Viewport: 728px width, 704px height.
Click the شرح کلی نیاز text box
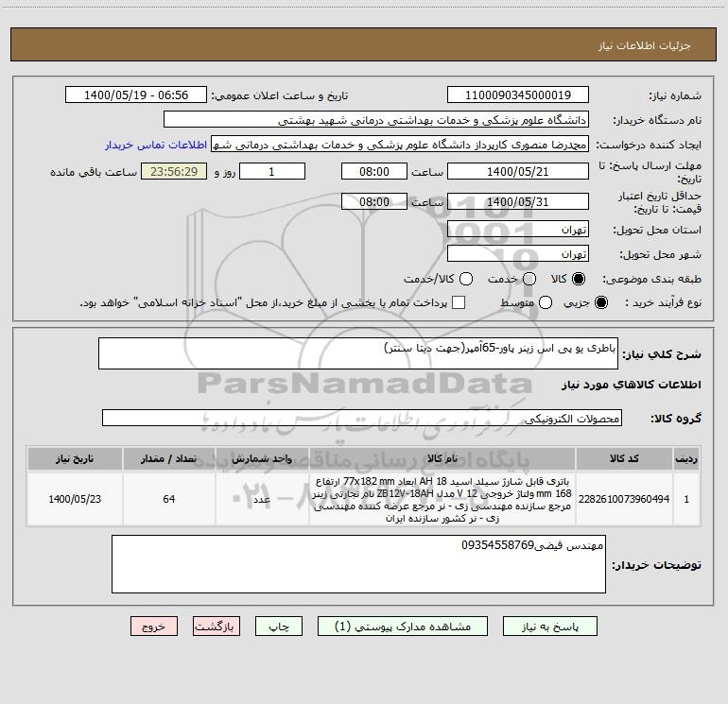click(358, 353)
